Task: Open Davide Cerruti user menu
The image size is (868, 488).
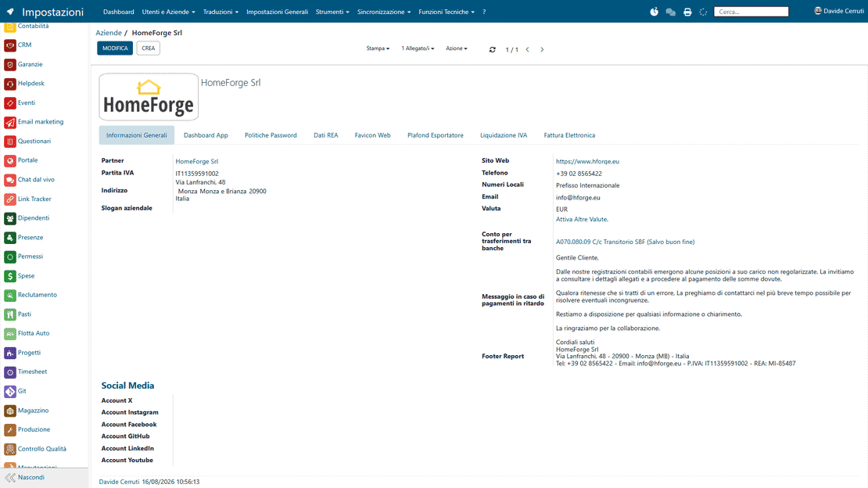Action: coord(838,11)
